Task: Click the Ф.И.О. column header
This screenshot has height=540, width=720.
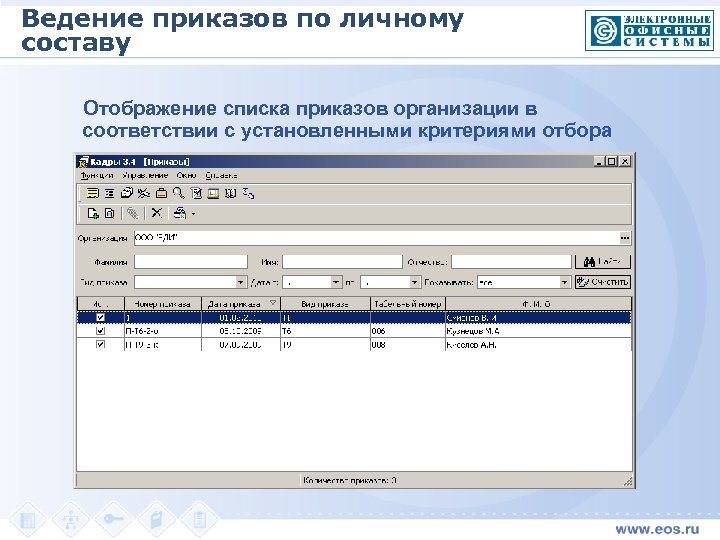Action: (x=538, y=304)
